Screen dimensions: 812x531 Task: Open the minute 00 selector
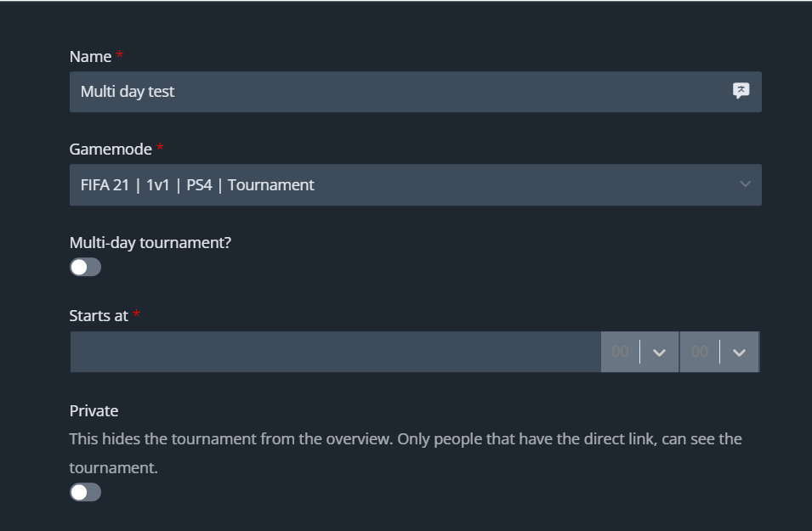pyautogui.click(x=700, y=352)
